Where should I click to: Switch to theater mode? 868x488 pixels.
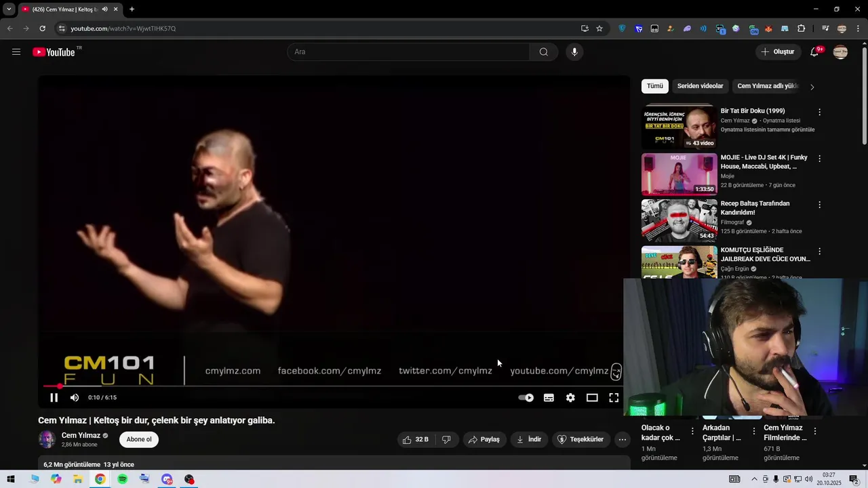[x=592, y=398]
